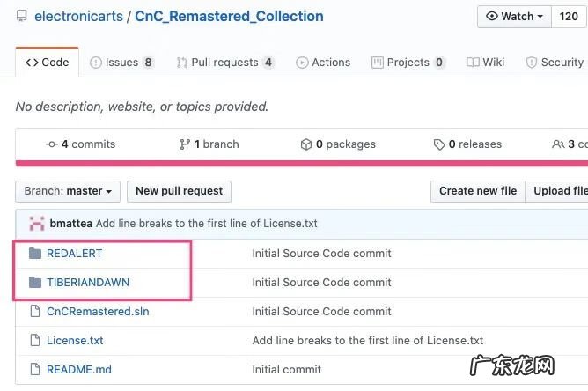Viewport: 588px width, 391px height.
Task: Open the Pull requests tab
Action: point(225,63)
